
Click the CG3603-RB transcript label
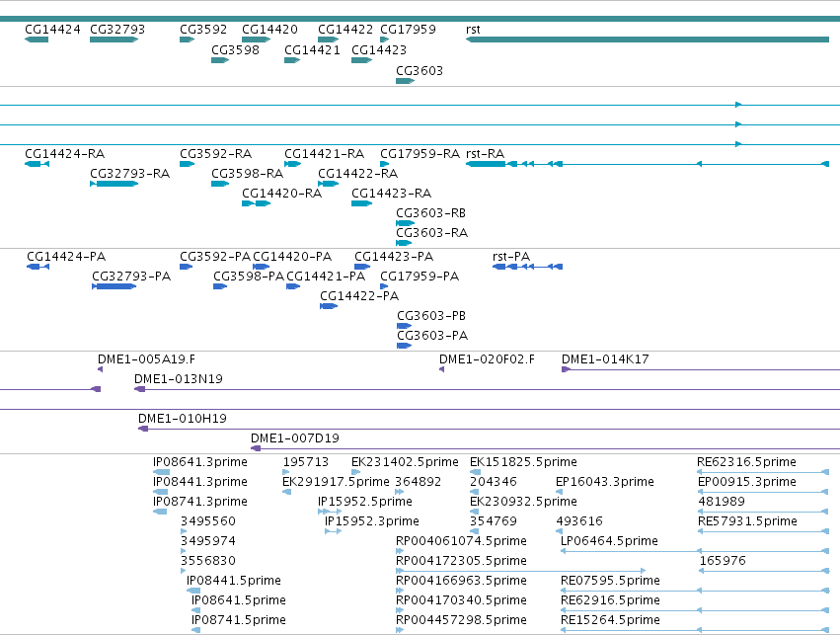point(431,213)
